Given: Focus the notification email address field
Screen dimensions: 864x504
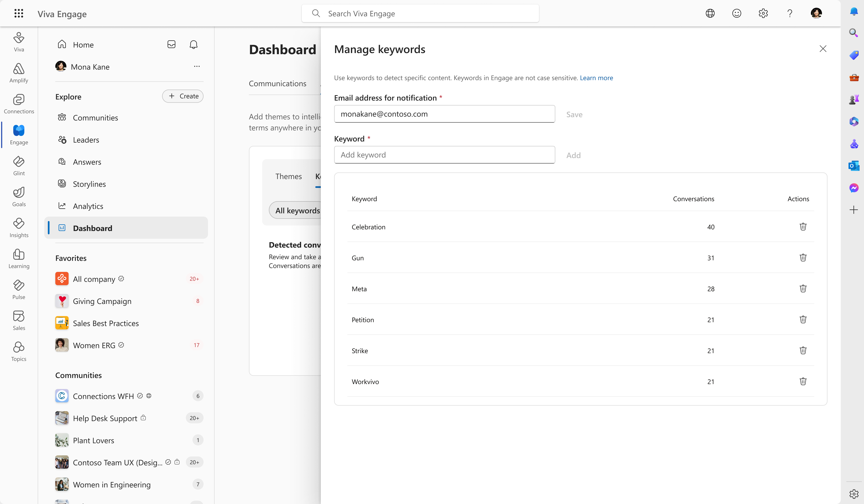Looking at the screenshot, I should point(444,114).
